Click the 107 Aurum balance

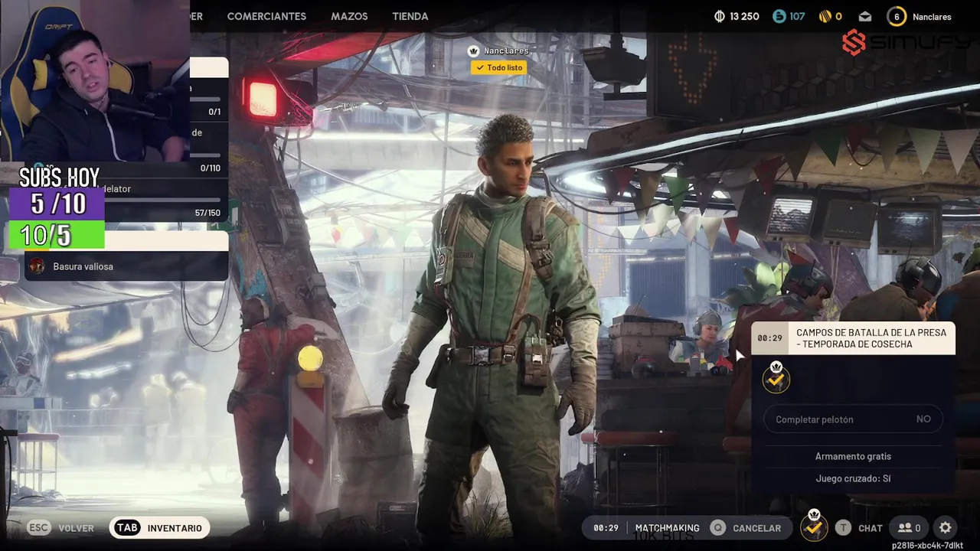tap(797, 17)
